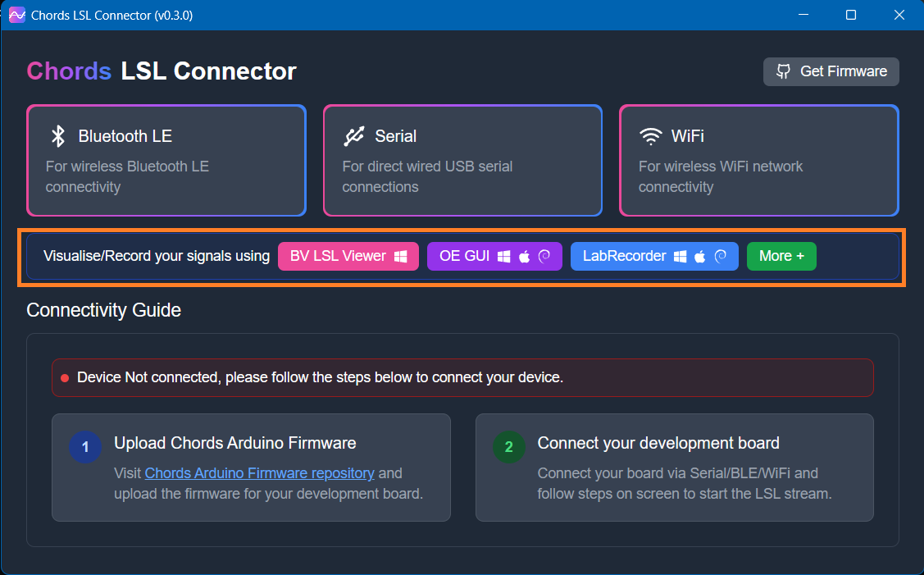Choose Serial connection card

point(462,161)
